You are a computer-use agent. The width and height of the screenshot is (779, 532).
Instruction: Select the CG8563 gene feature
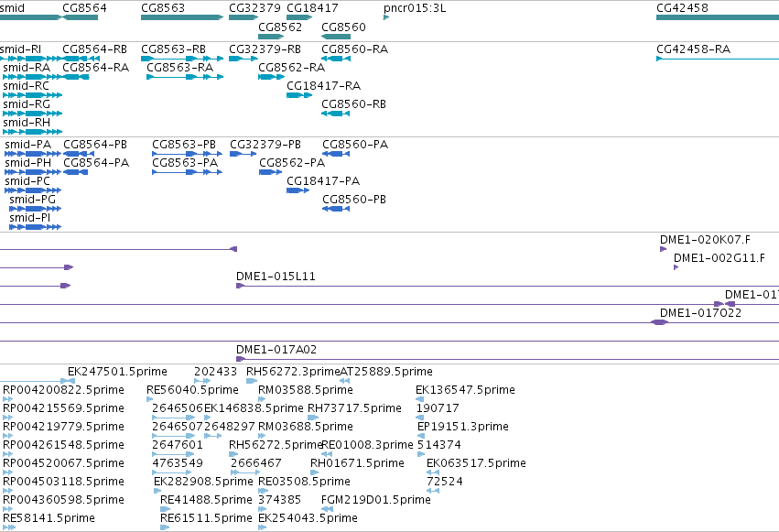182,17
